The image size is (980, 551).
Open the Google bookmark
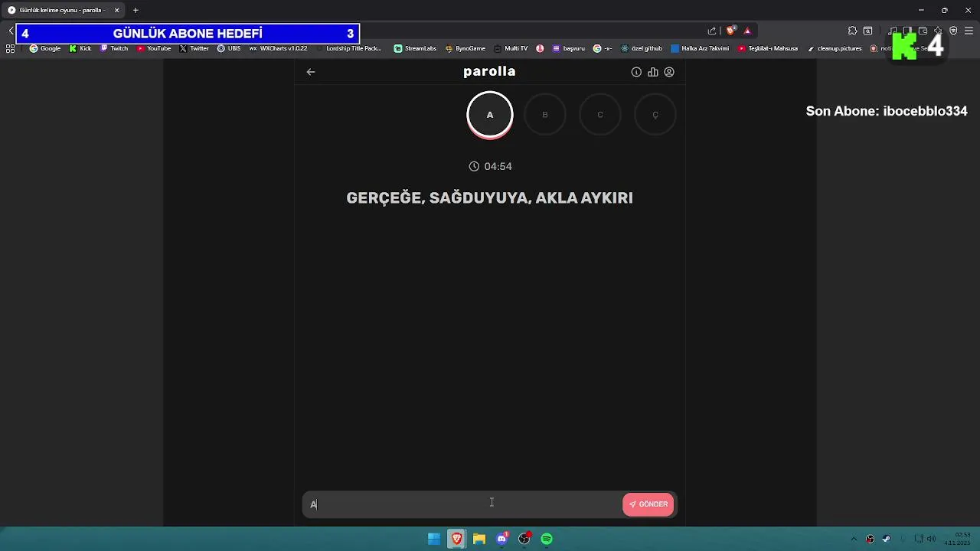[45, 48]
